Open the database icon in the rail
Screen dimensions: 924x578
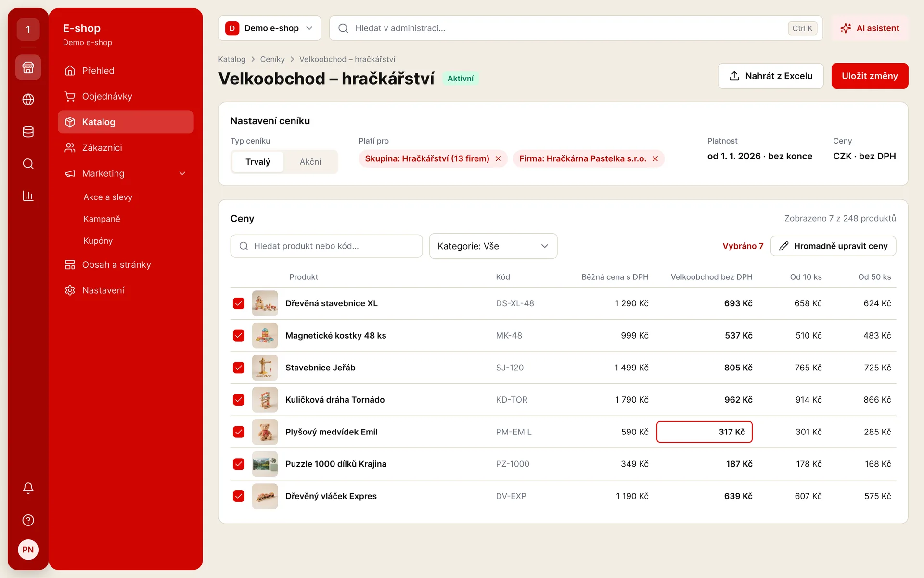click(28, 131)
